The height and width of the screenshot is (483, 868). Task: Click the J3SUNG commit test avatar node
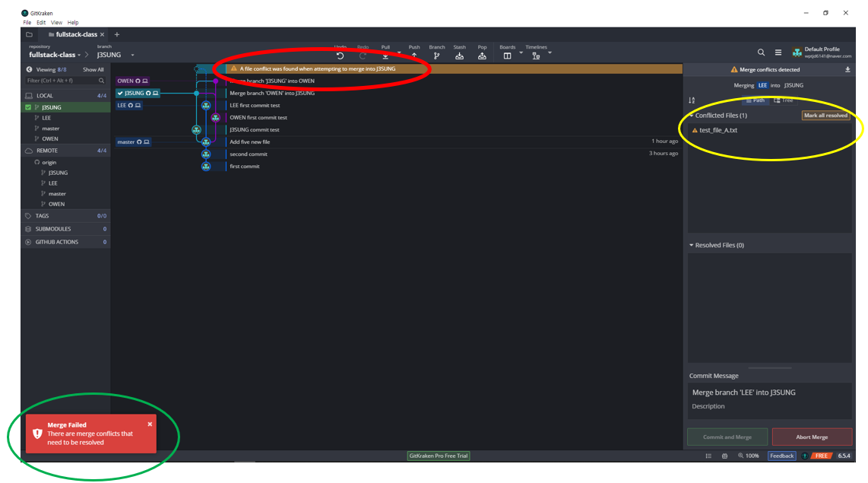[197, 129]
